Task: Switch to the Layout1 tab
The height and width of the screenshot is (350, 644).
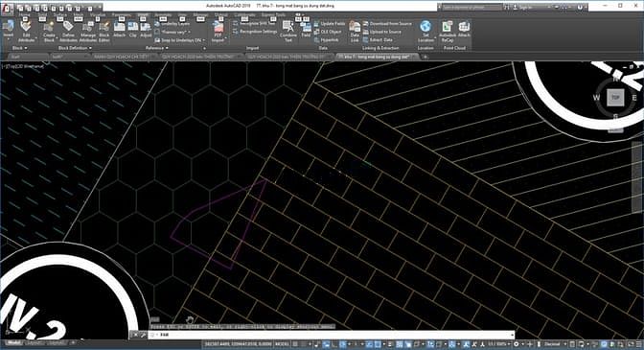Action: pos(34,342)
